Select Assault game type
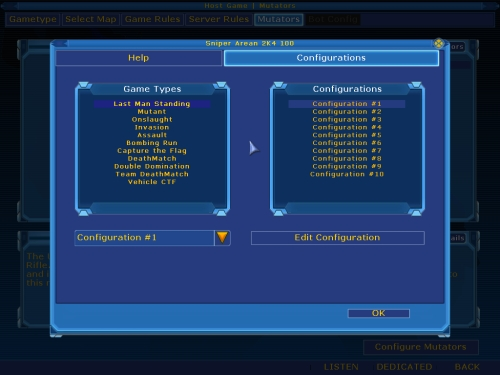Image resolution: width=500 pixels, height=375 pixels. coord(152,135)
